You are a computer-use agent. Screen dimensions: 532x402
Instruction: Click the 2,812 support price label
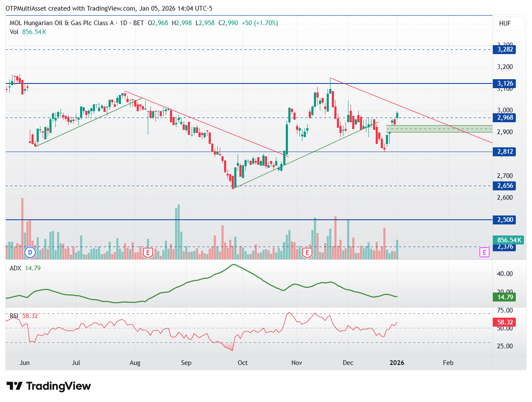coord(504,152)
